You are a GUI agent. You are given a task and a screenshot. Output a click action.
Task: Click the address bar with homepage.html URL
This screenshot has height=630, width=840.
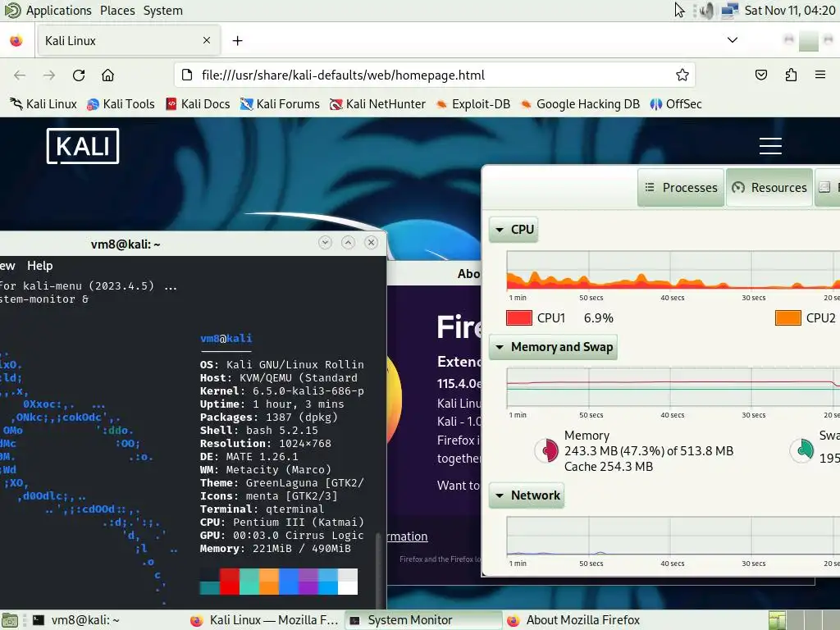tap(435, 75)
